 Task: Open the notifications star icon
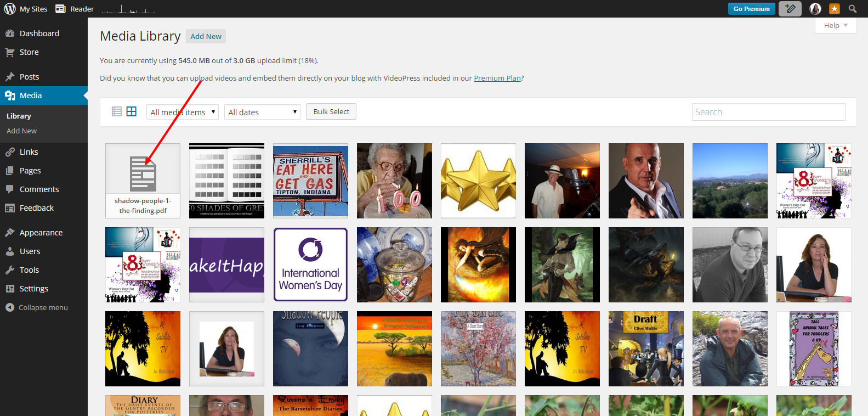point(834,9)
